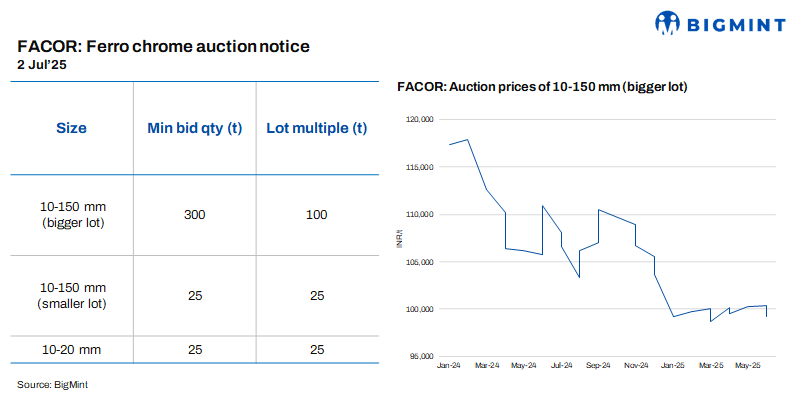Click the BigMint logo icon

pyautogui.click(x=670, y=23)
